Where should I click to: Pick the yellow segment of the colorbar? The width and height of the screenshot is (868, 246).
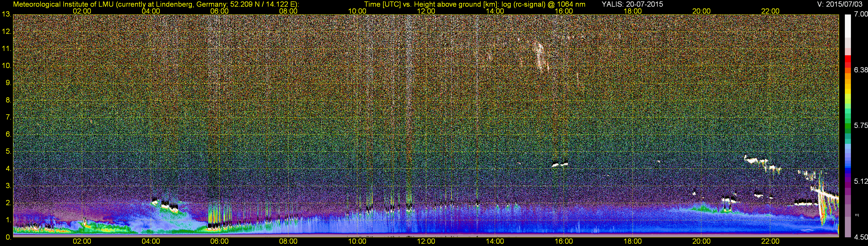pyautogui.click(x=848, y=91)
